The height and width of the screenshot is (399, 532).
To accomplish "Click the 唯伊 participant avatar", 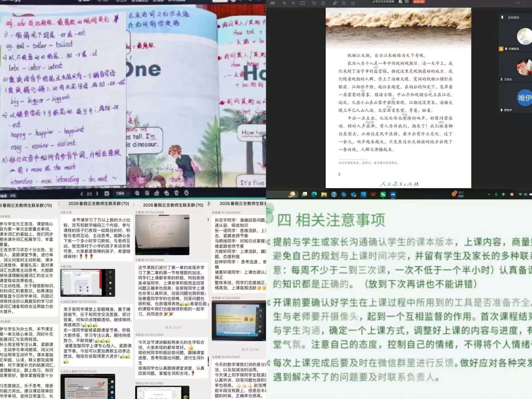I will [x=525, y=98].
